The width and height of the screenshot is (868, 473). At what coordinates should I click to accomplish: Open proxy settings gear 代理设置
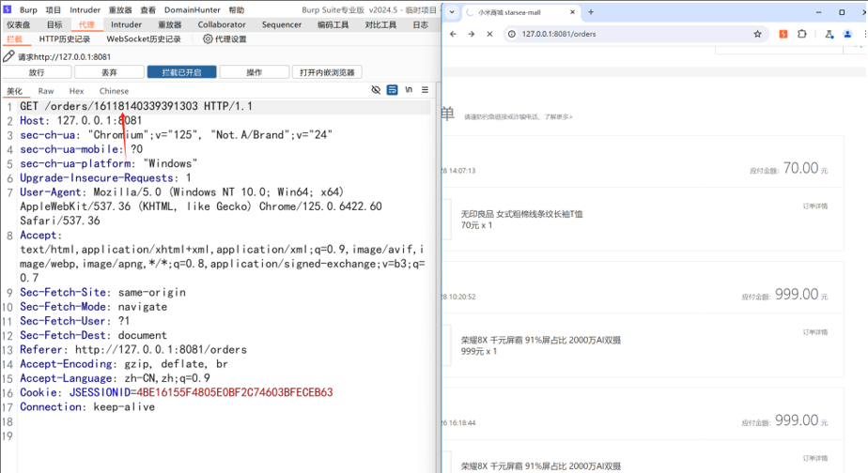click(225, 38)
